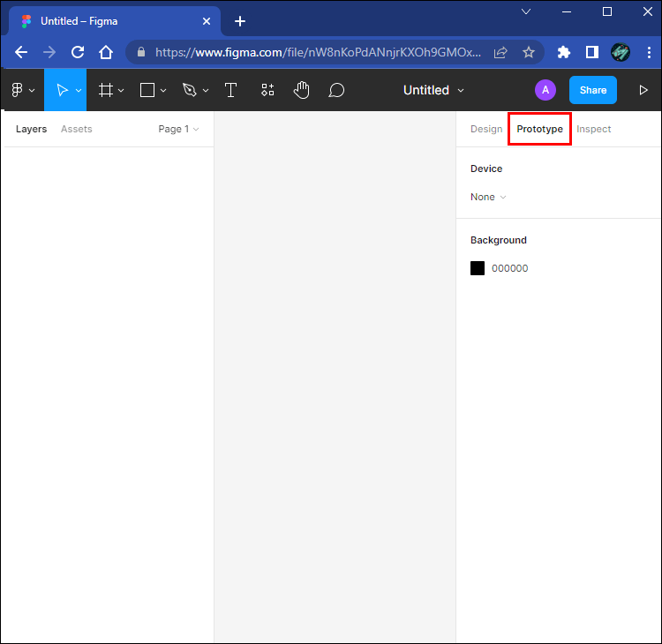Select the Frame tool
This screenshot has width=662, height=644.
point(106,90)
